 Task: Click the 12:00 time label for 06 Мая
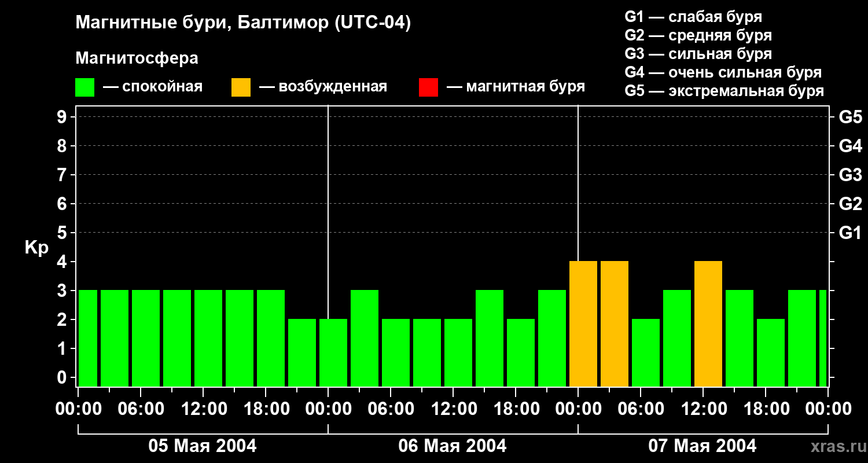[453, 409]
